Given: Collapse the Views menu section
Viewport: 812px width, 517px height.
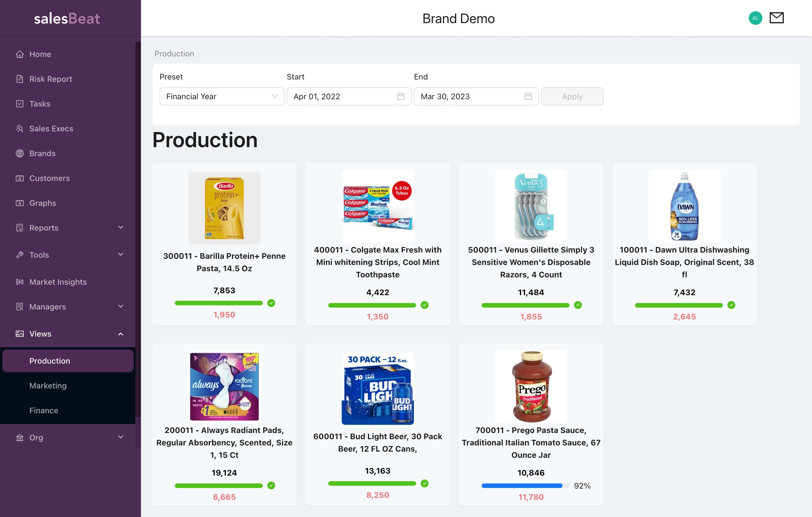Looking at the screenshot, I should coord(120,334).
